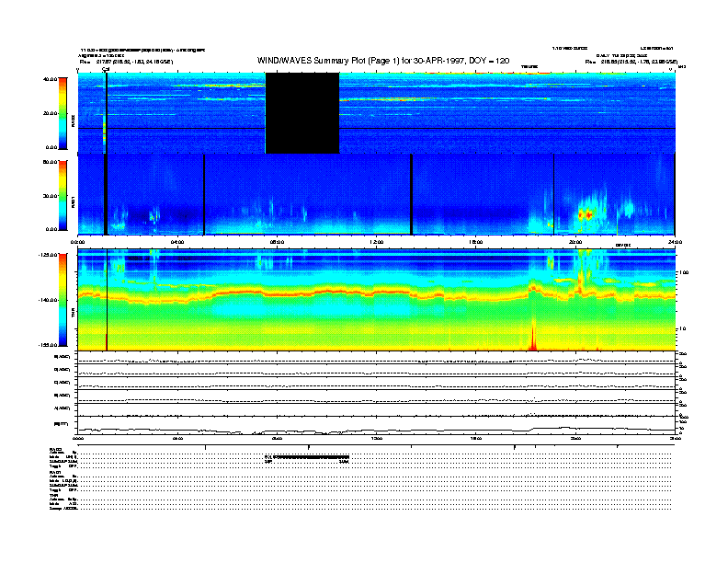Click the 24:00 time axis label
Viewport: 728px width, 563px height.
click(675, 242)
